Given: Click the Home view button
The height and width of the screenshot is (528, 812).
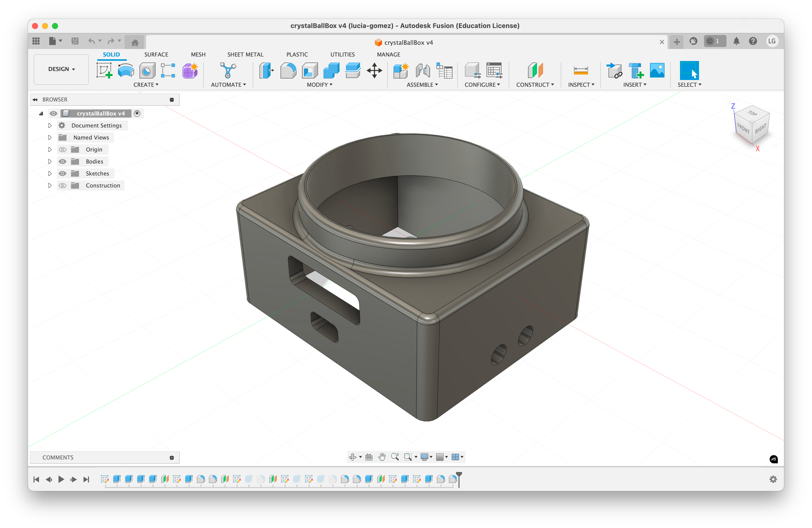Looking at the screenshot, I should point(135,42).
